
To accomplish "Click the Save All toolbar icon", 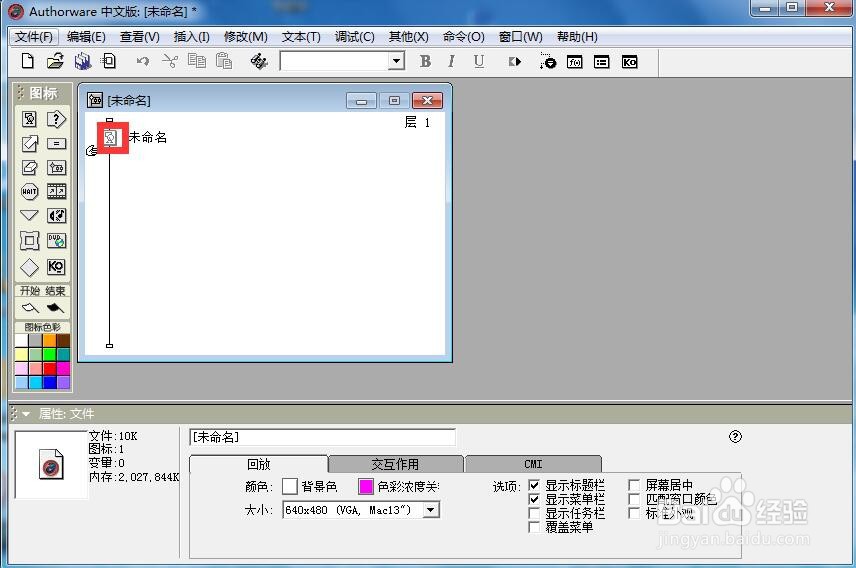I will [x=83, y=61].
